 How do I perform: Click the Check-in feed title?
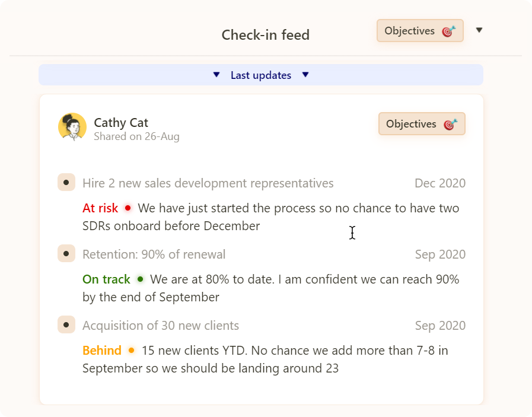tap(266, 35)
